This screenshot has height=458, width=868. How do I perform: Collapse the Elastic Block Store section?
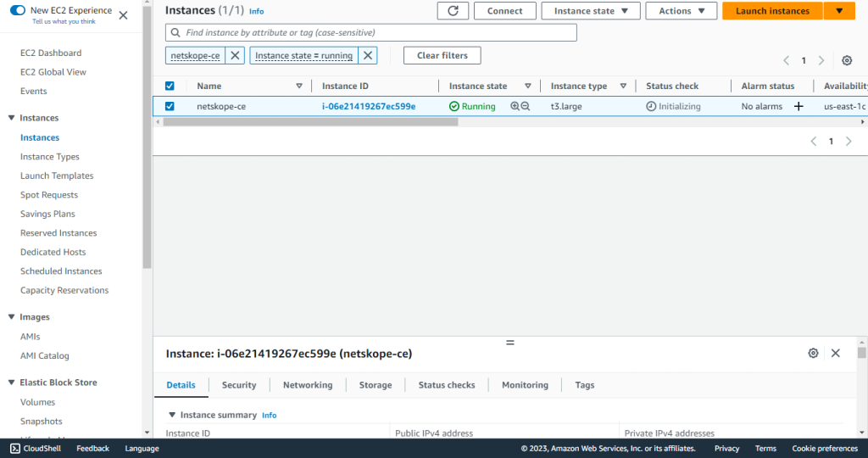(x=11, y=383)
